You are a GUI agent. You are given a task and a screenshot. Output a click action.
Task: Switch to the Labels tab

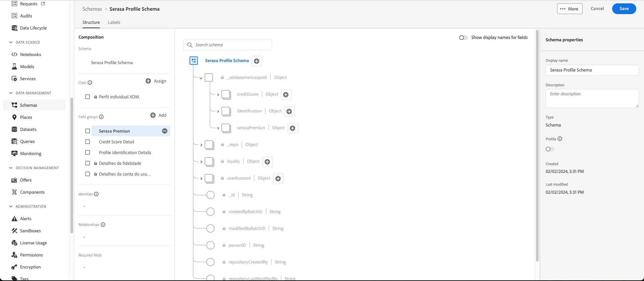(114, 22)
